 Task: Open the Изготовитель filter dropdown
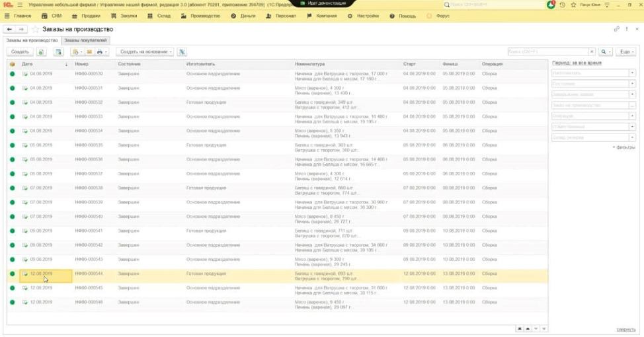(x=633, y=73)
